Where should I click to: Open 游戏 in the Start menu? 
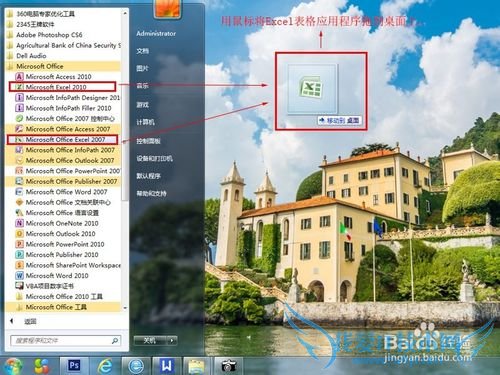point(142,105)
